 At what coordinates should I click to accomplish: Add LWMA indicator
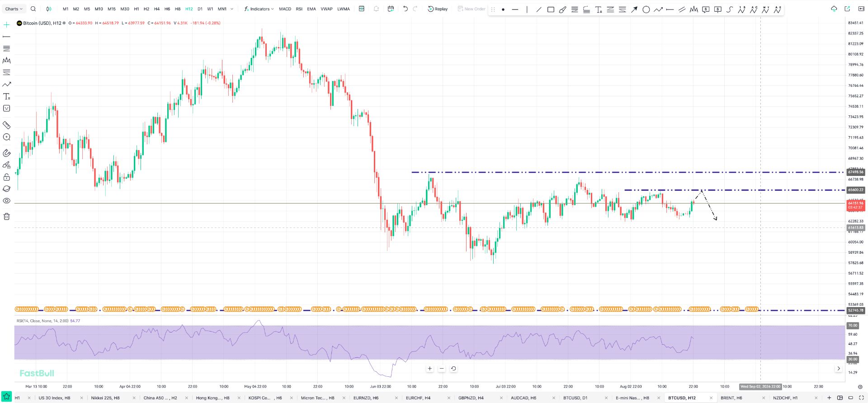[344, 9]
